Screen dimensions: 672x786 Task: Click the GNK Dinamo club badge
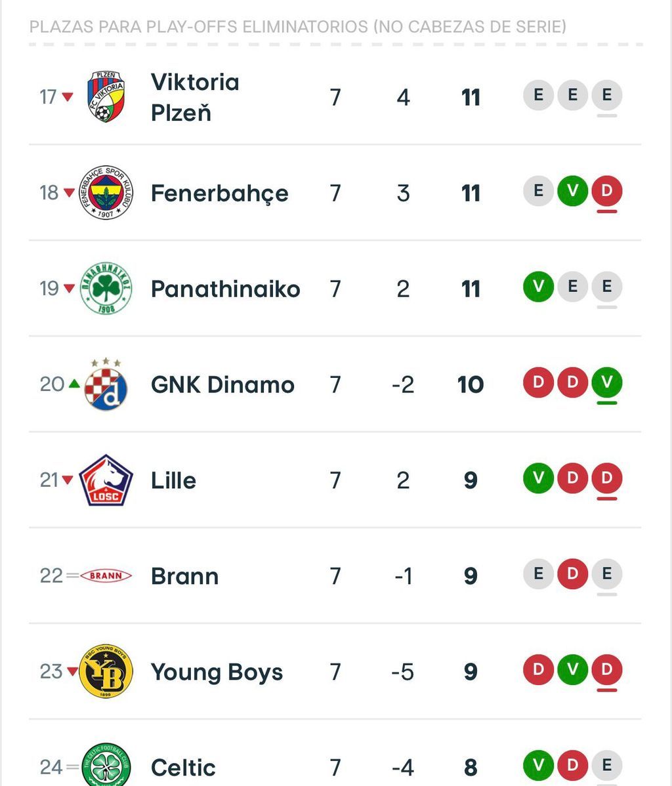(106, 384)
